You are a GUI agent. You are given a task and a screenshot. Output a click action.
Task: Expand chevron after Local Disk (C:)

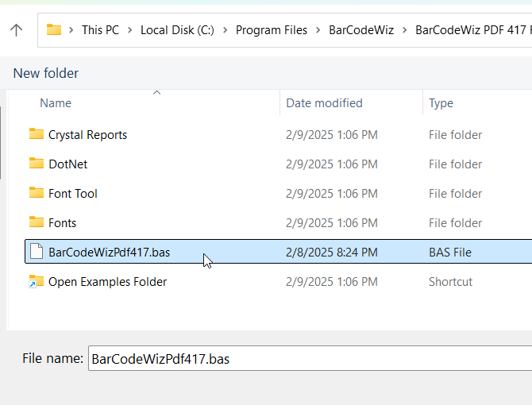click(226, 30)
